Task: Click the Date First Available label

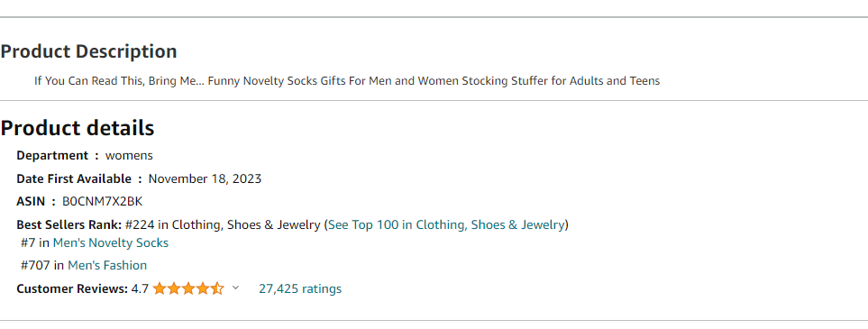Action: [x=74, y=178]
